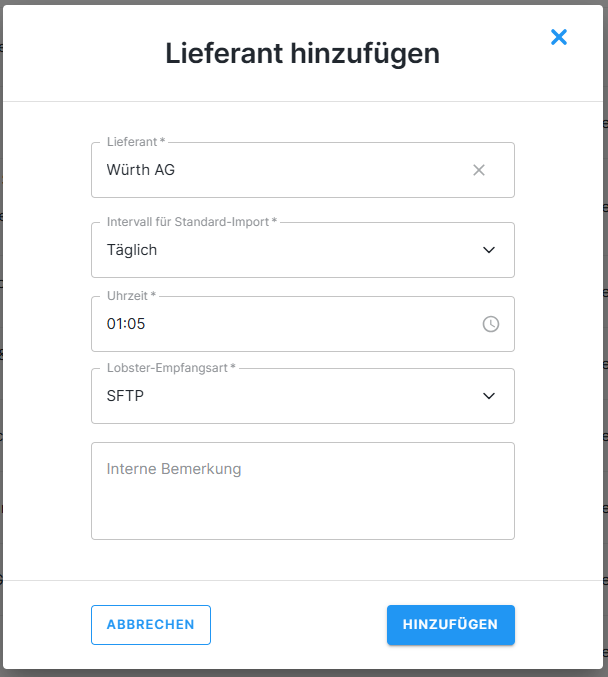Close the dialog with the blue X
The height and width of the screenshot is (677, 608).
(x=559, y=37)
